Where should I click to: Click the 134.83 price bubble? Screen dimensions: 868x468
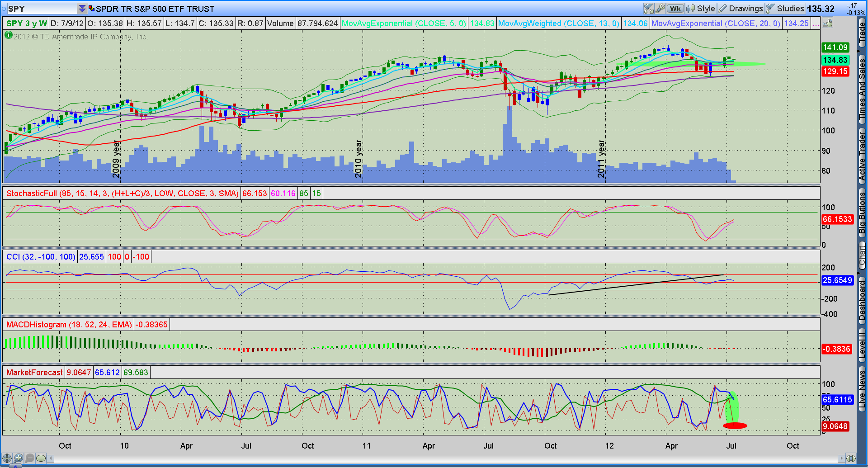point(835,60)
